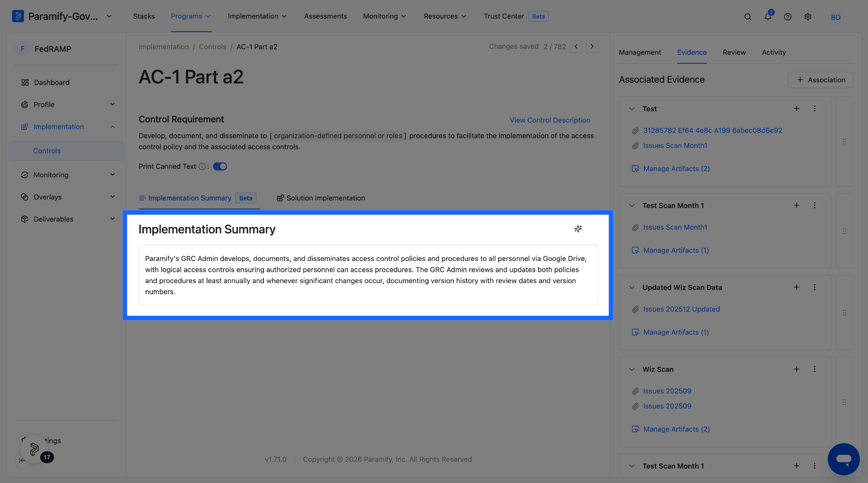
Task: Click the Paramify logo icon
Action: point(18,16)
